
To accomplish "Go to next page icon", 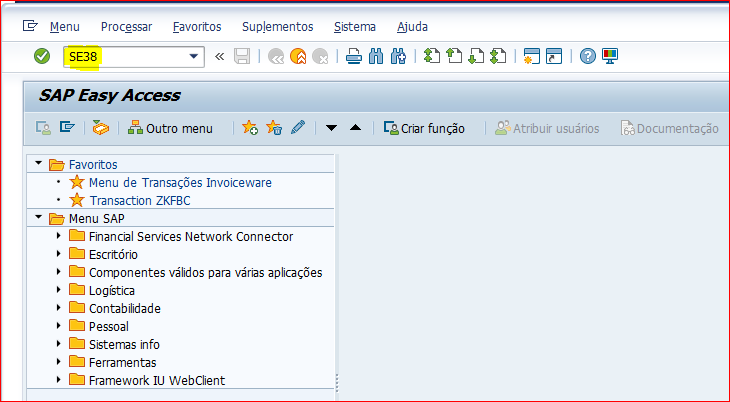I will point(476,56).
